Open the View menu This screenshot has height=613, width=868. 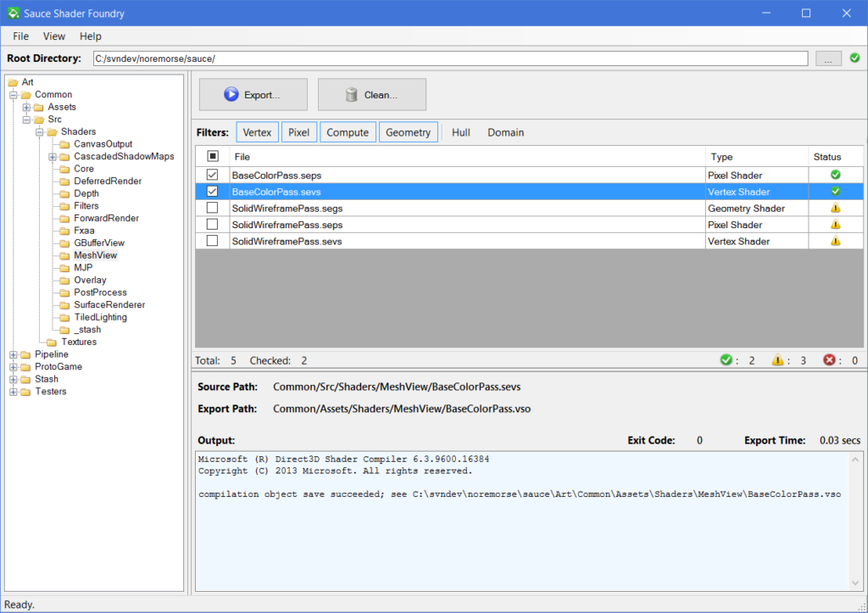pos(53,36)
